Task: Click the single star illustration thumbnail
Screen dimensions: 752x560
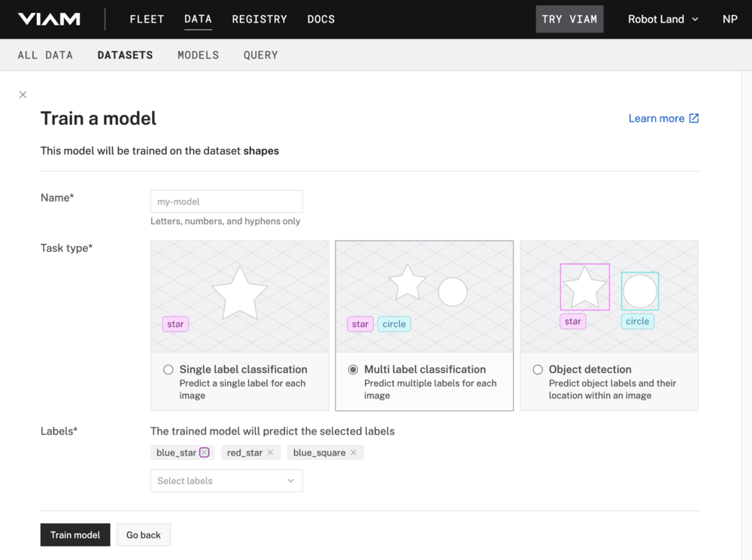Action: click(240, 296)
